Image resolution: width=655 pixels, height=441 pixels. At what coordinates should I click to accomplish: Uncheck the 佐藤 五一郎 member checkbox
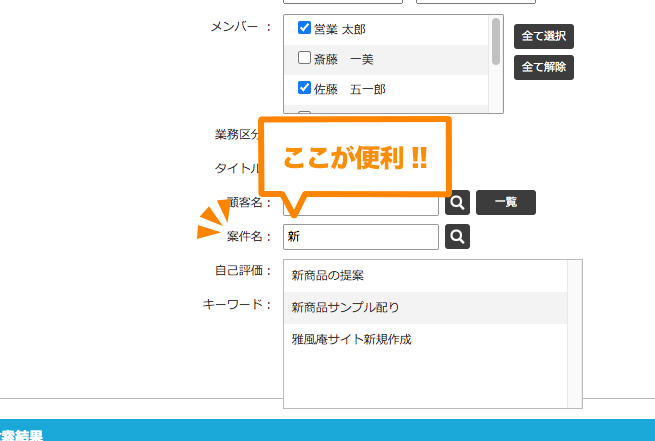click(x=304, y=88)
